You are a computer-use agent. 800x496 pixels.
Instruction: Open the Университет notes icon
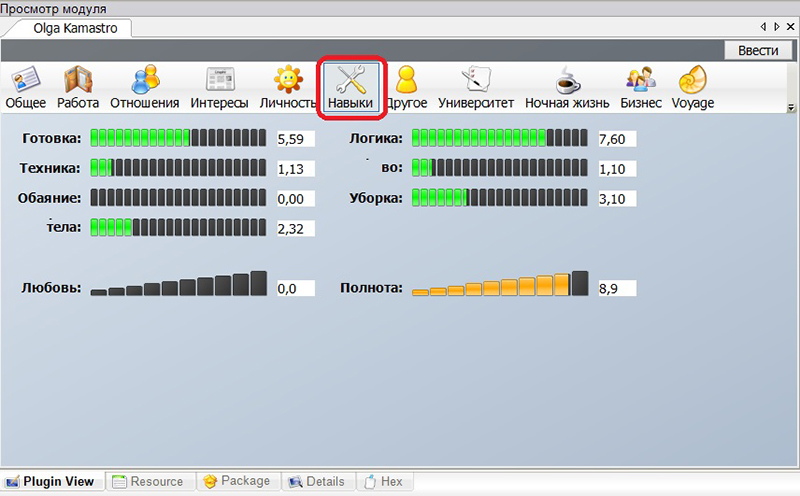point(476,80)
